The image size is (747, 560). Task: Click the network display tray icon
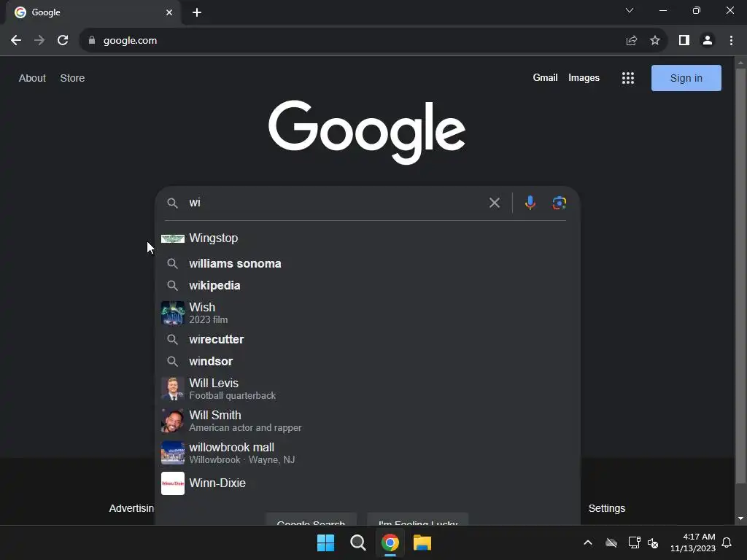634,542
